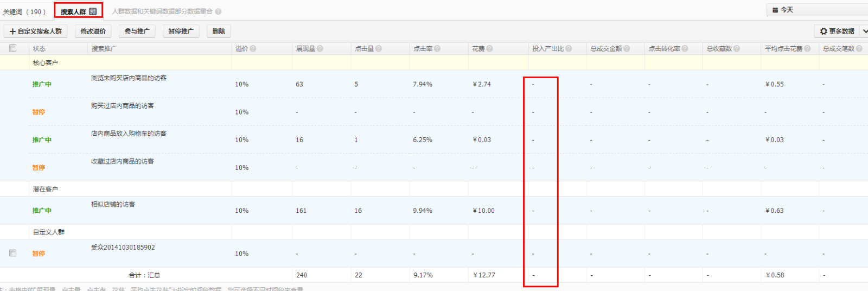Click the calendar icon beside 今天

pyautogui.click(x=775, y=10)
